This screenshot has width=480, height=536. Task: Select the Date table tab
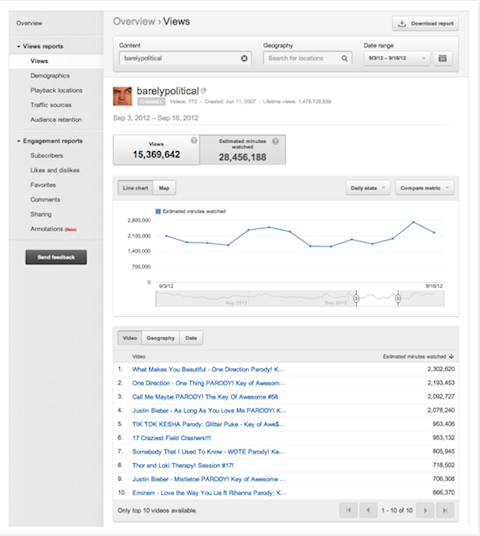click(x=191, y=338)
